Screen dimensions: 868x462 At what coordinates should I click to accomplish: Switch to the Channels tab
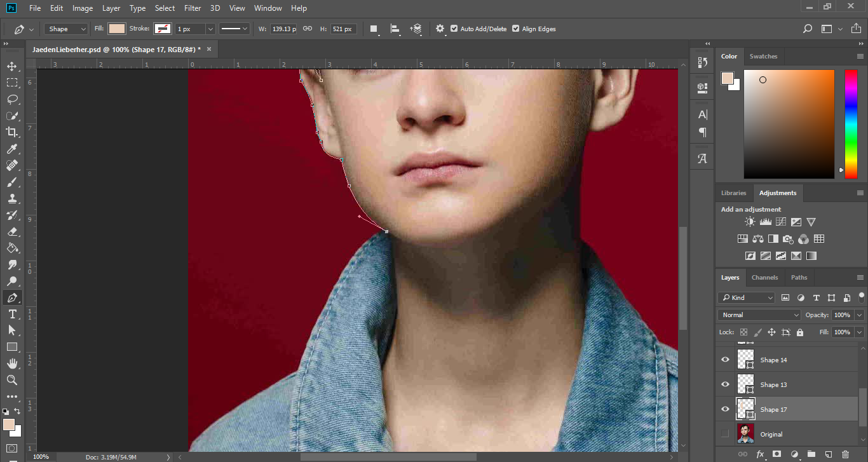click(764, 278)
